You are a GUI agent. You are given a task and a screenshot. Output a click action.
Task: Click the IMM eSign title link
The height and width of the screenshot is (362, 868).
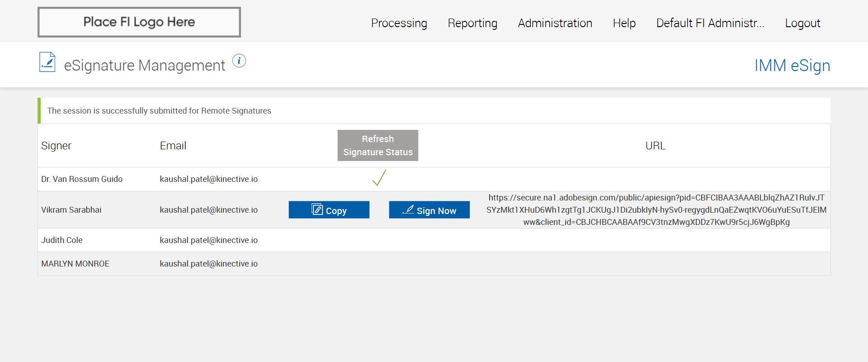[792, 66]
